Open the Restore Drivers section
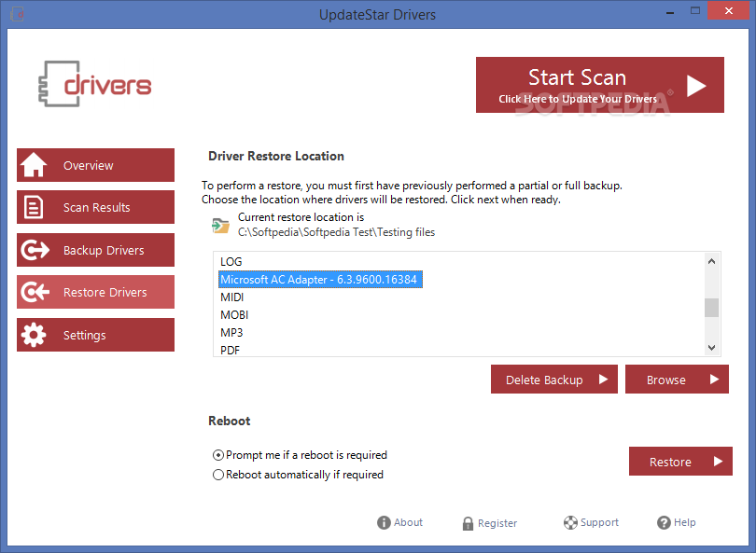The height and width of the screenshot is (553, 756). pos(95,292)
